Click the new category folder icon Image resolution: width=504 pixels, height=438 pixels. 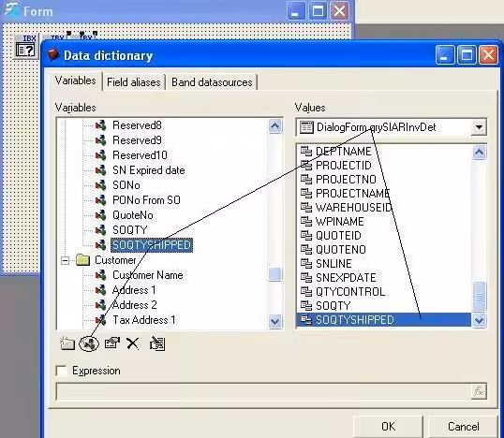tap(67, 343)
